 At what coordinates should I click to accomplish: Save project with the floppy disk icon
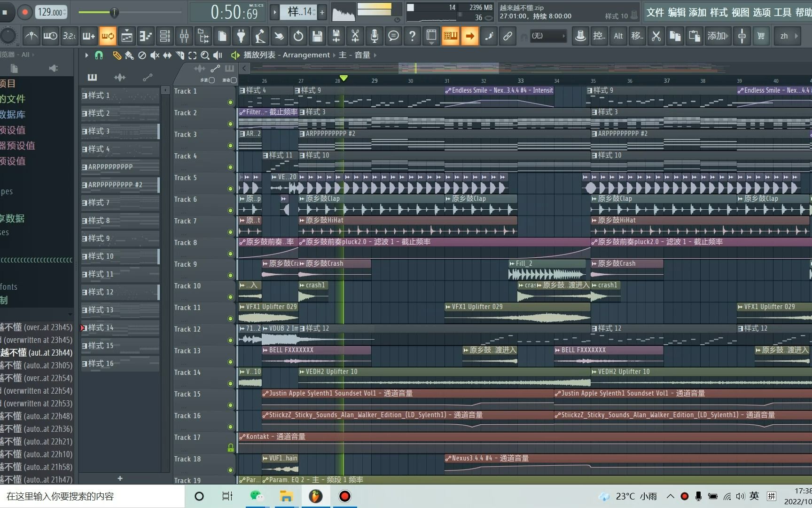point(317,36)
